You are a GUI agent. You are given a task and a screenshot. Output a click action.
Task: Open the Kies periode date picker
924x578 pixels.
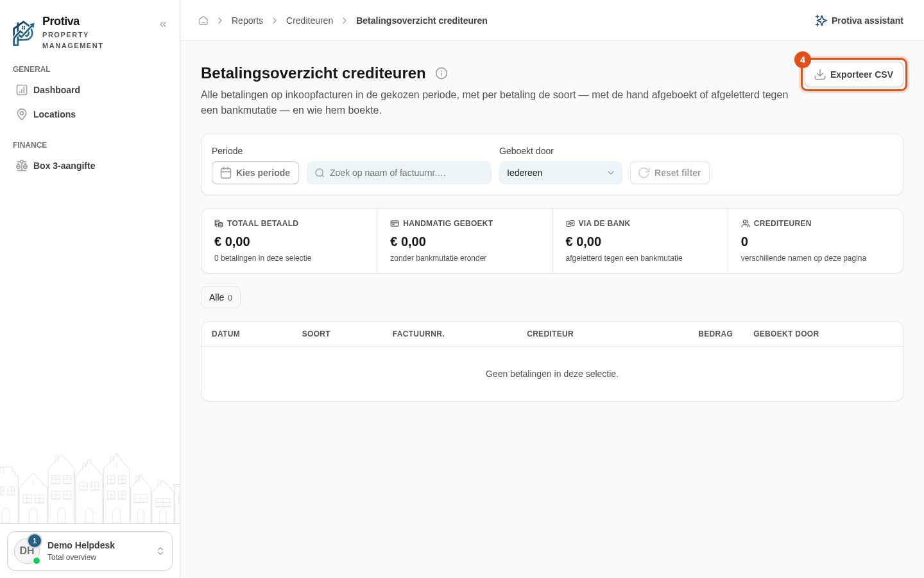[x=255, y=173]
